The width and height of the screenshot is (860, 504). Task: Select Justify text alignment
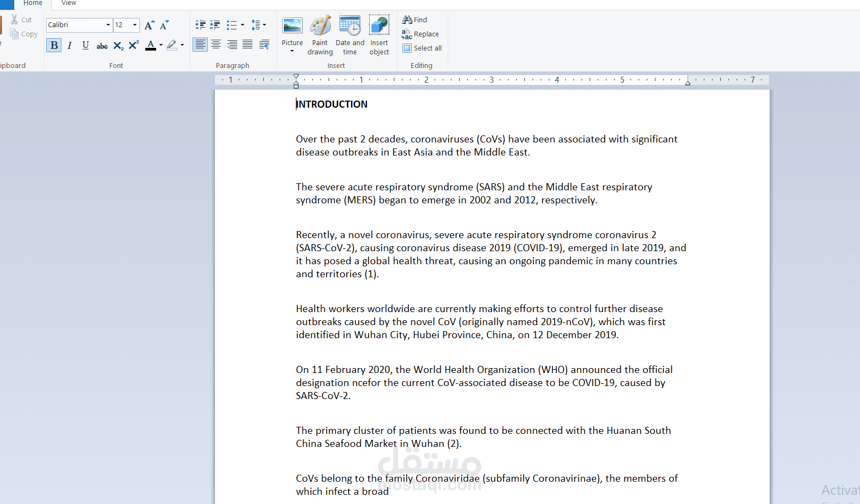[248, 45]
